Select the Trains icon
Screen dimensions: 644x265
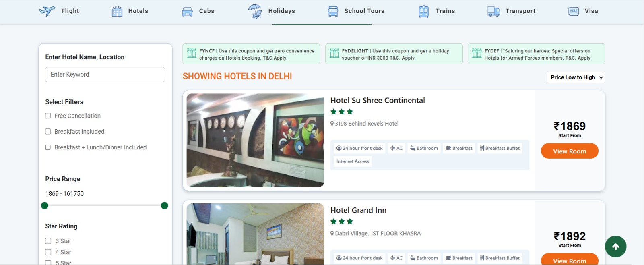424,11
